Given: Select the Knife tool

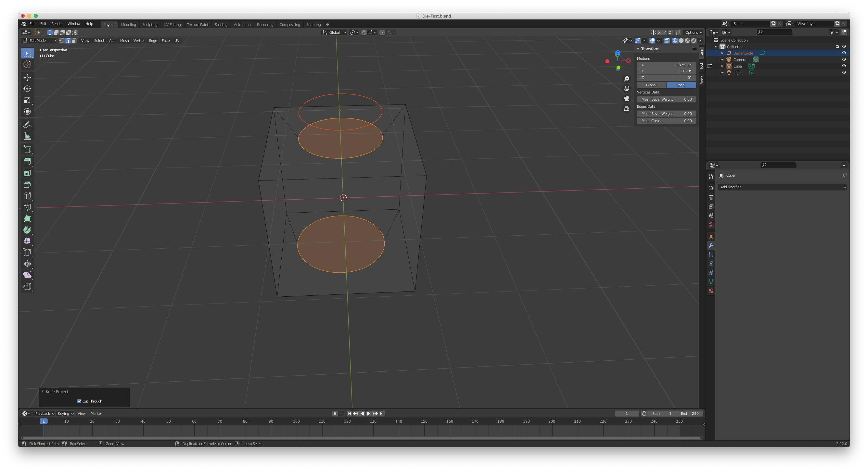Looking at the screenshot, I should (27, 207).
